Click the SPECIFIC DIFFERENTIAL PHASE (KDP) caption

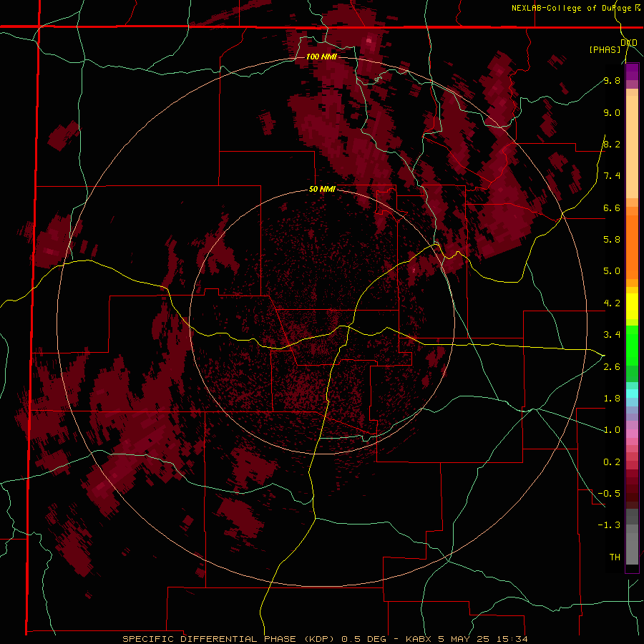pos(227,639)
